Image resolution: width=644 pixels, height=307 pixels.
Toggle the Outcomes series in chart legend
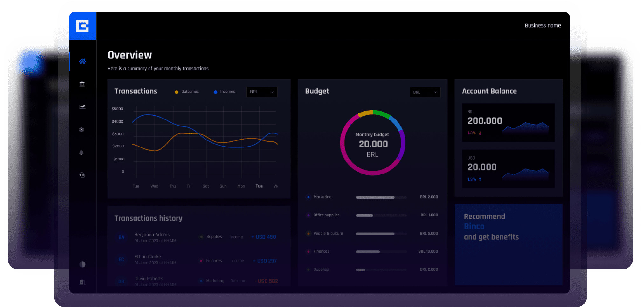187,92
